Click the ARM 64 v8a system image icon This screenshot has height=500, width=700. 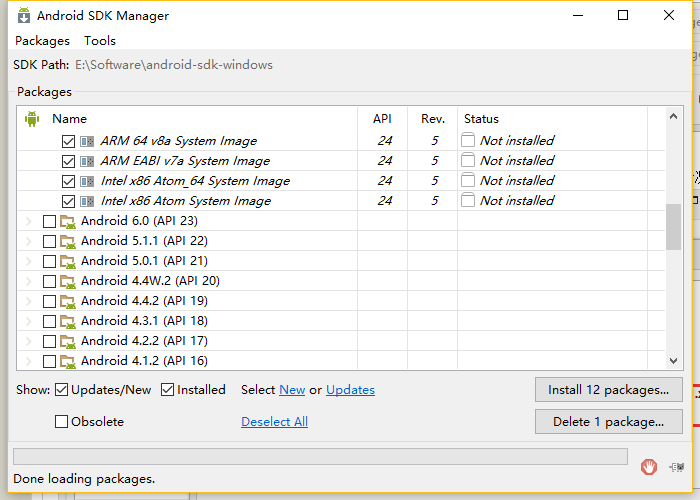[87, 142]
